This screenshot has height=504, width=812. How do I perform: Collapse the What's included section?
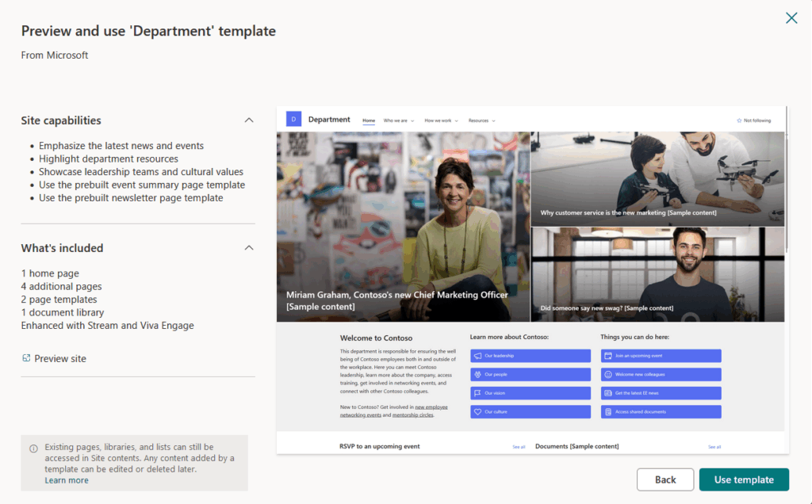[249, 248]
